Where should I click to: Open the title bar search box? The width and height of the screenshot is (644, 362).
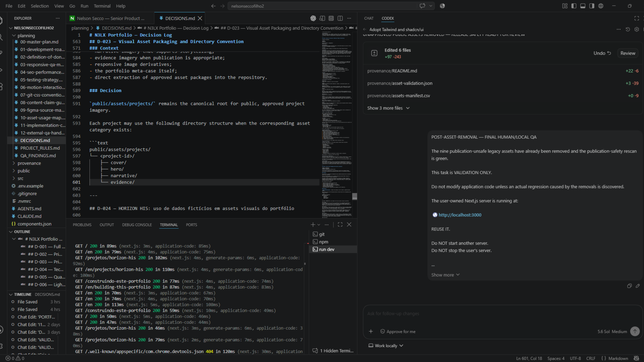(x=323, y=6)
